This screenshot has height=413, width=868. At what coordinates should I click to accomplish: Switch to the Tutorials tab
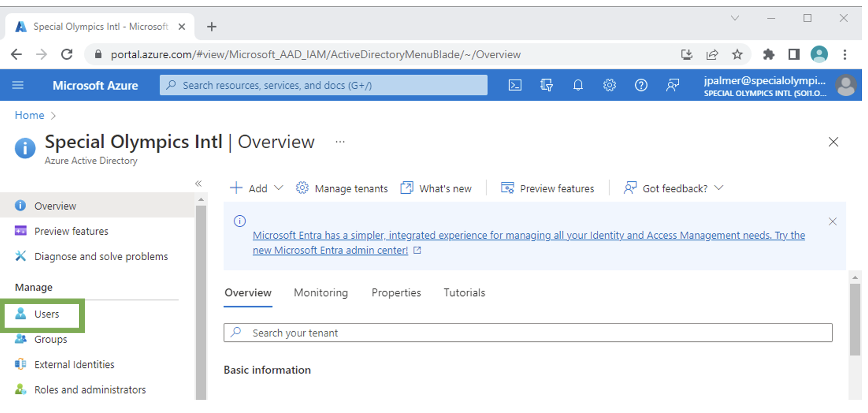click(464, 293)
